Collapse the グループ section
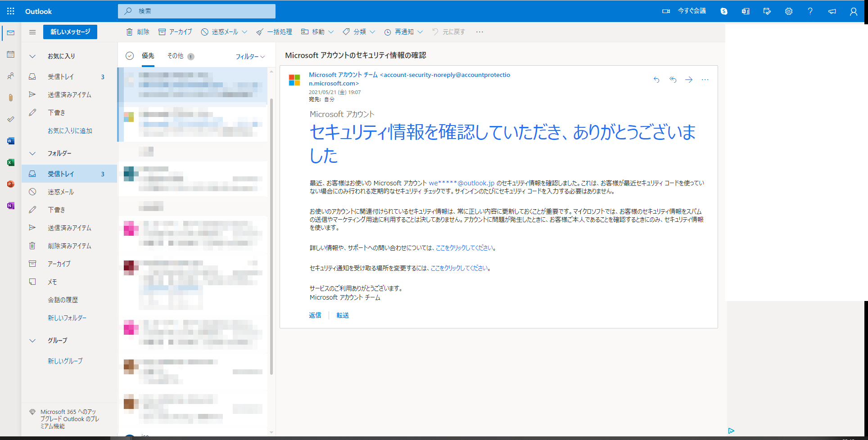868x440 pixels. (32, 341)
